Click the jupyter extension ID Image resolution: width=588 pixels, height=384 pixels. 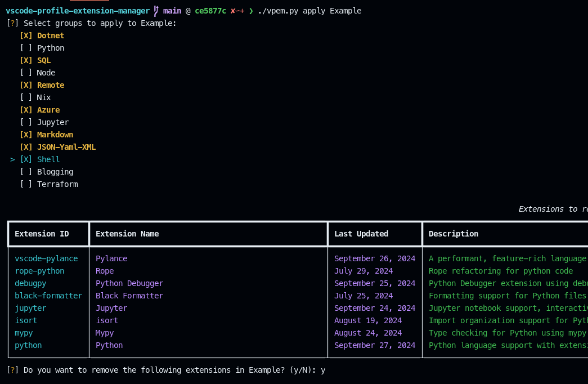click(x=30, y=308)
